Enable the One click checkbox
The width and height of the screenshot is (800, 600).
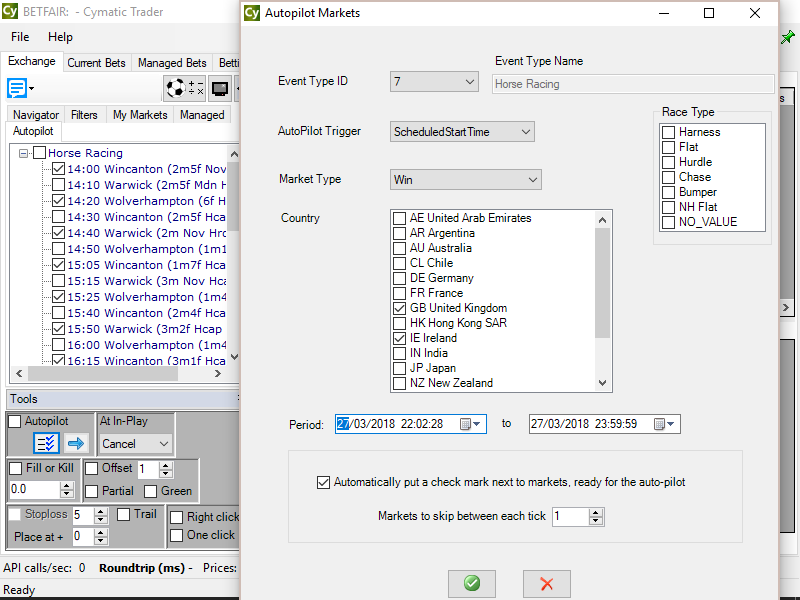pyautogui.click(x=177, y=535)
